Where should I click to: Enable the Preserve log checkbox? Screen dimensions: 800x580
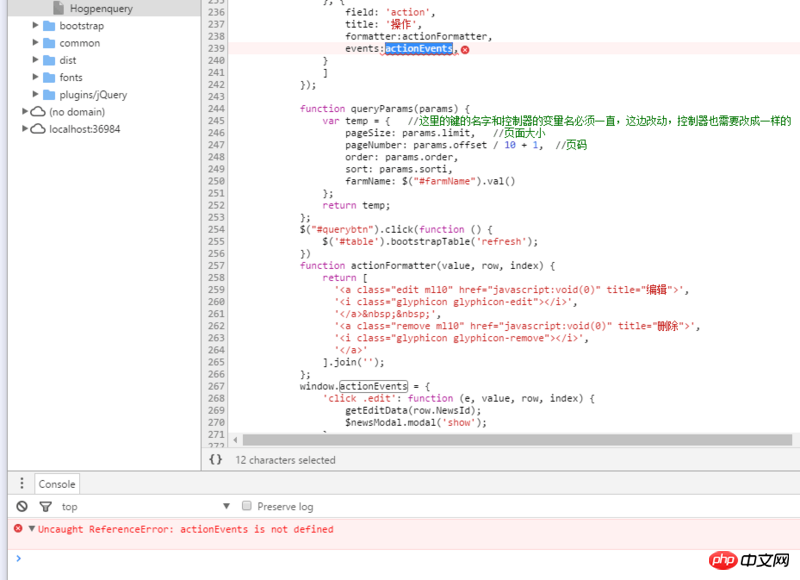pos(247,507)
